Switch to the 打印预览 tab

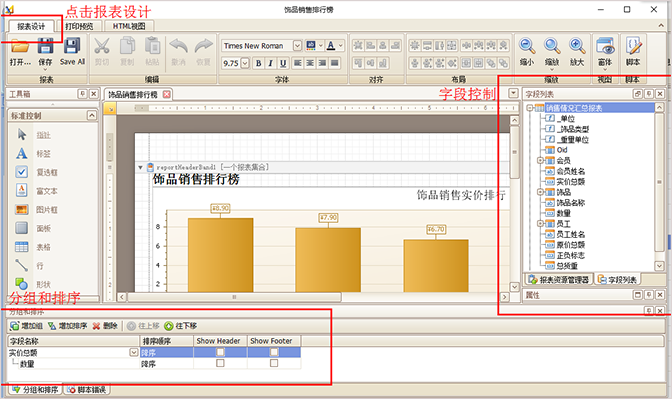(x=79, y=26)
